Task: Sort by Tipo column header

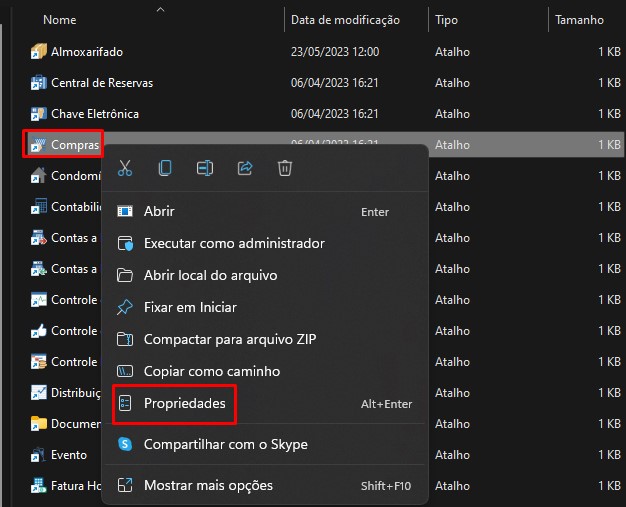Action: point(446,20)
